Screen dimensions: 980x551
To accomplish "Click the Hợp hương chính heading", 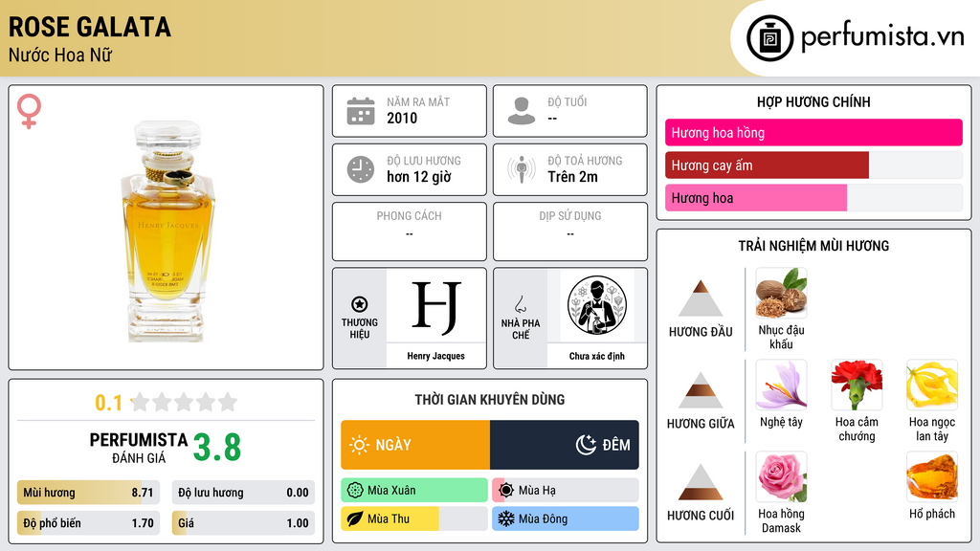I will (813, 101).
